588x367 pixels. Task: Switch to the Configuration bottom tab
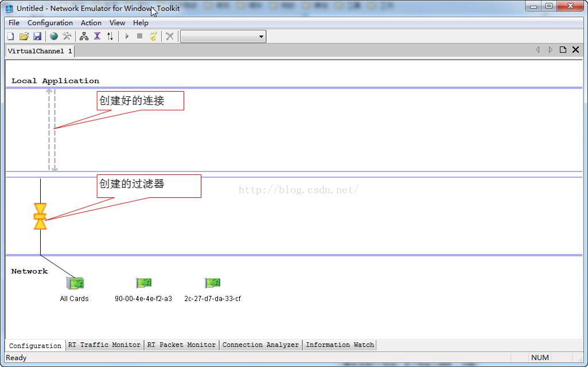click(35, 346)
